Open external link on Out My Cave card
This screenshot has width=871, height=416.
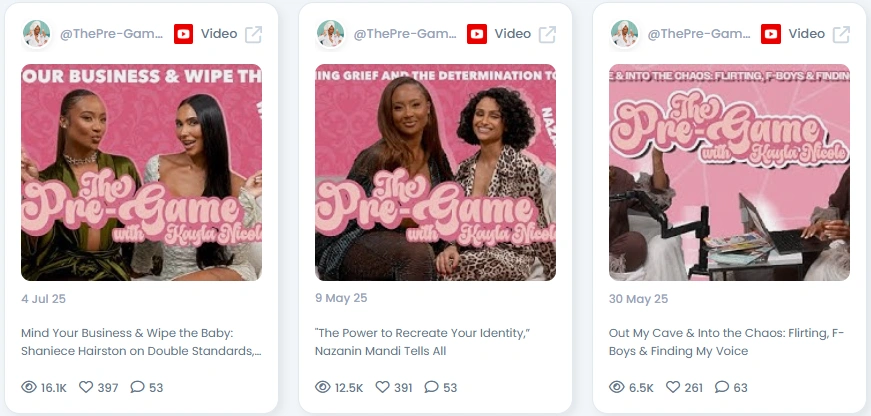coord(842,34)
